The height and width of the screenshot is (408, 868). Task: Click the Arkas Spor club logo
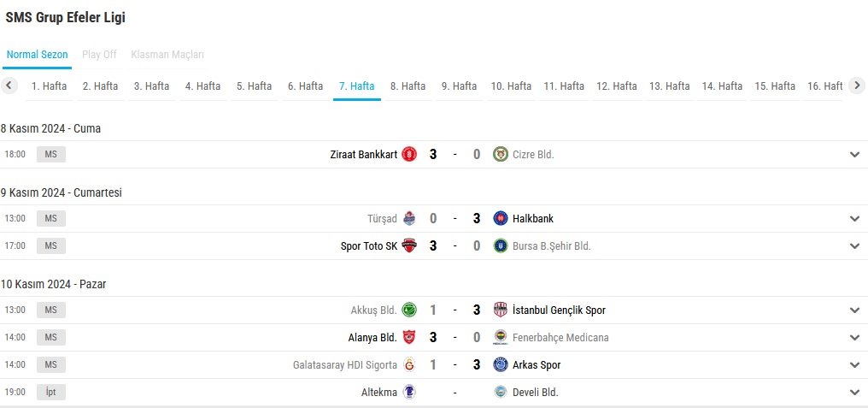pyautogui.click(x=501, y=364)
